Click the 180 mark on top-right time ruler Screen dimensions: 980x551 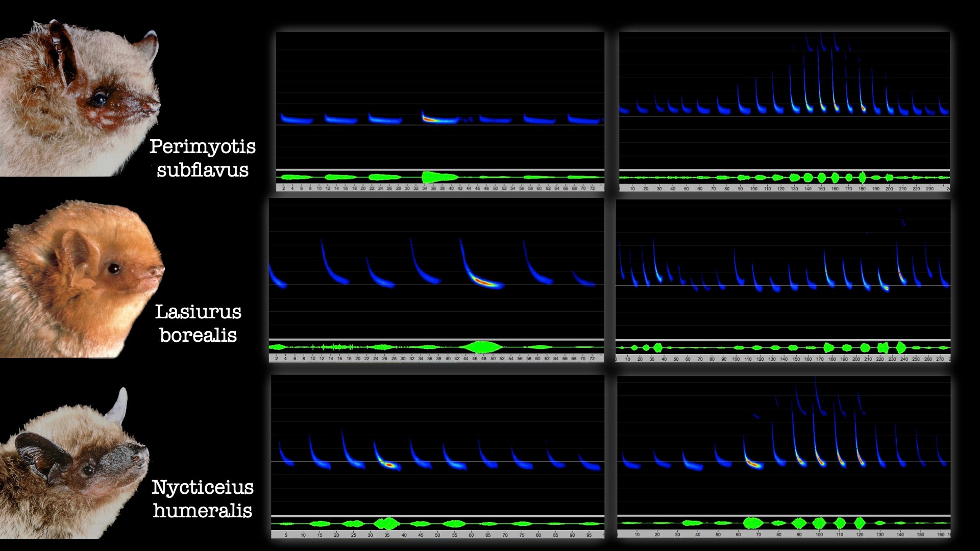pos(862,189)
